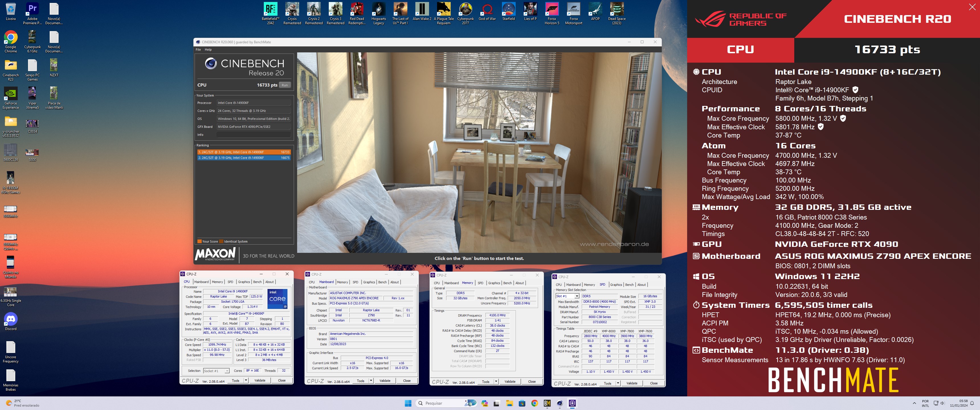Image resolution: width=980 pixels, height=410 pixels.
Task: Open the Discord desktop shortcut
Action: point(11,321)
